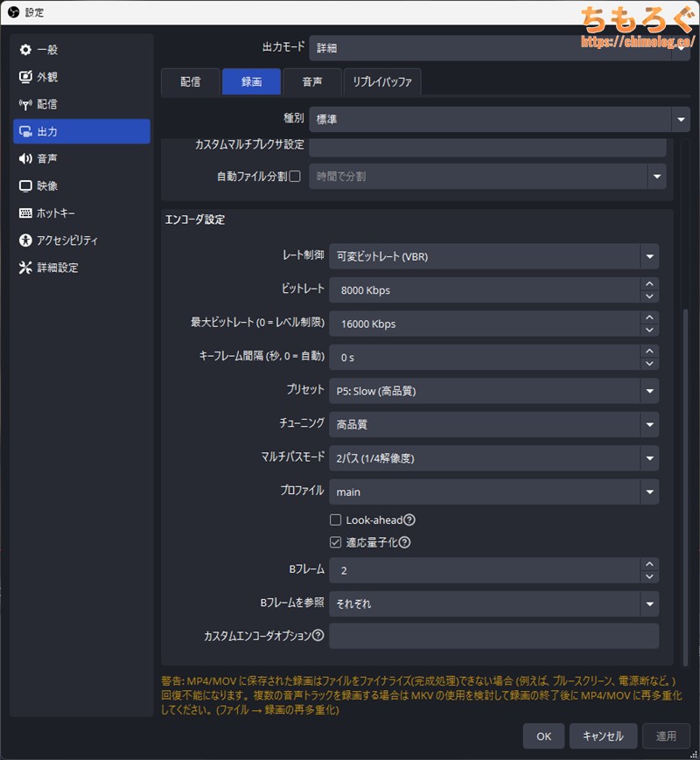Click the OK button

pos(543,736)
